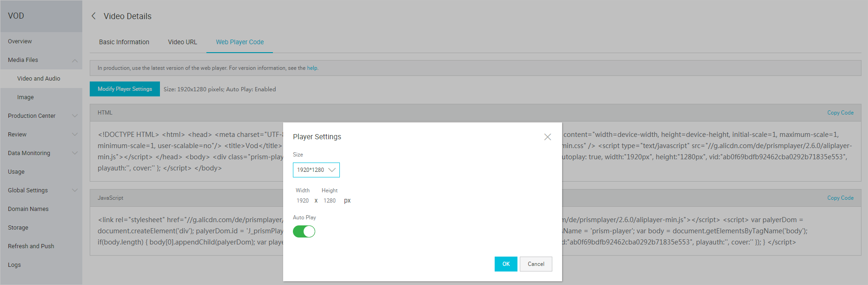Expand the Global Settings menu
The image size is (868, 285).
[75, 190]
